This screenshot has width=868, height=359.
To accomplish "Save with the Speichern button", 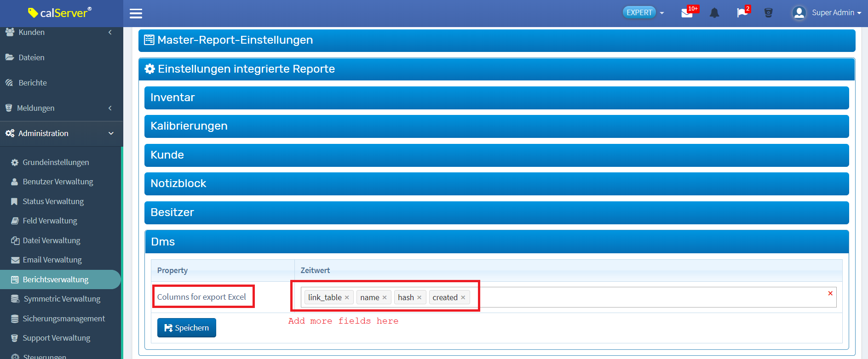I will coord(187,328).
